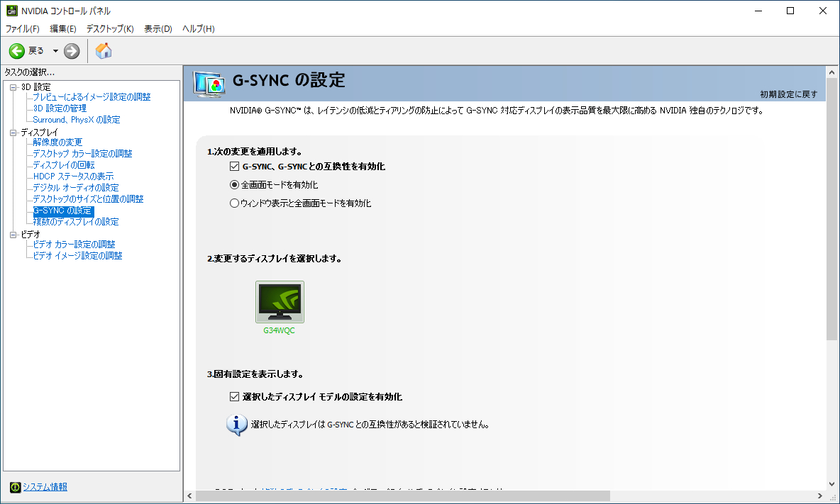This screenshot has width=840, height=504.
Task: Open プレビューによるイメージ設定の調整
Action: pyautogui.click(x=92, y=97)
